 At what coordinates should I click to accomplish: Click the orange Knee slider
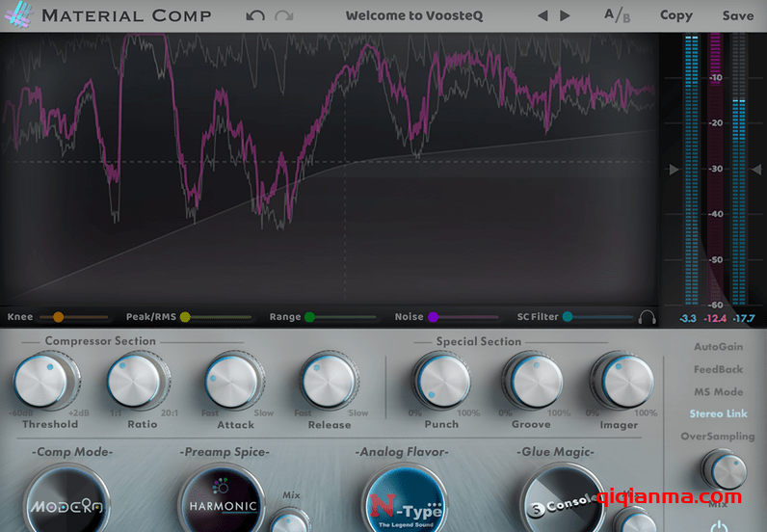pyautogui.click(x=59, y=316)
